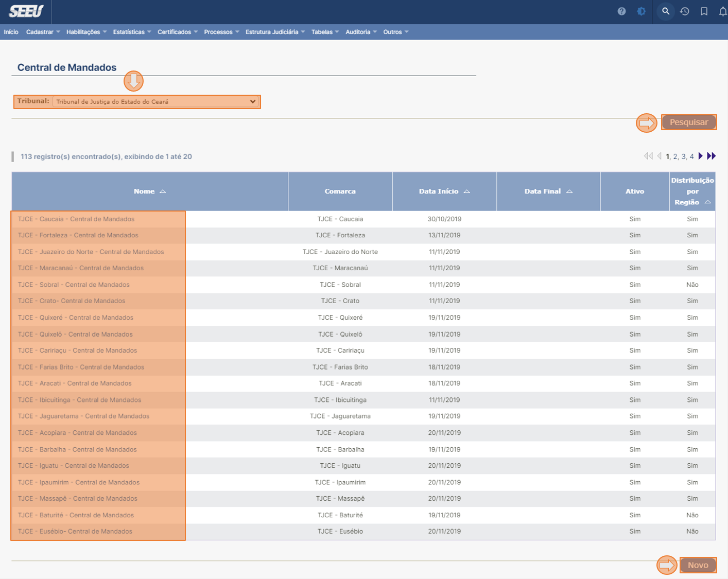The image size is (728, 579).
Task: Click the date 13/11/2019 in Fortaleza row
Action: 444,235
